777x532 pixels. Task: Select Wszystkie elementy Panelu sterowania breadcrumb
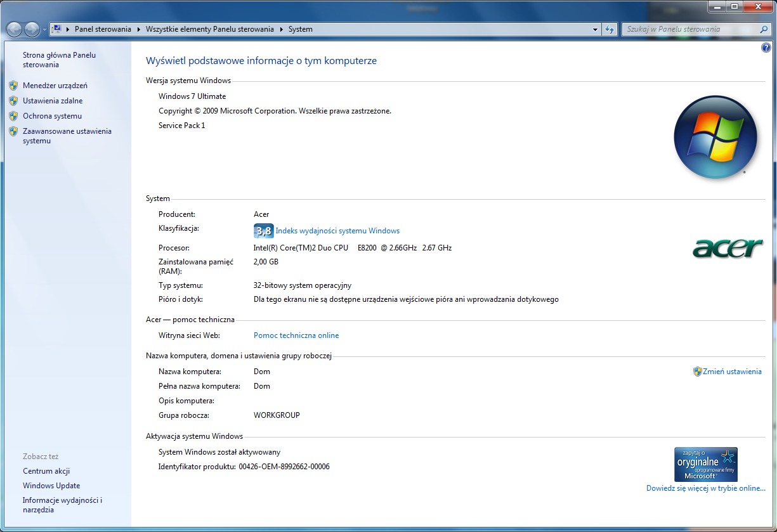(x=210, y=29)
